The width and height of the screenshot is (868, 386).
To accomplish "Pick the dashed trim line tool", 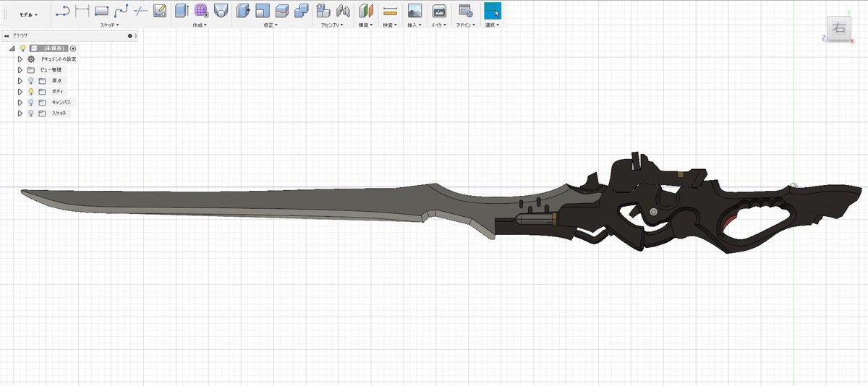I will coord(140,10).
